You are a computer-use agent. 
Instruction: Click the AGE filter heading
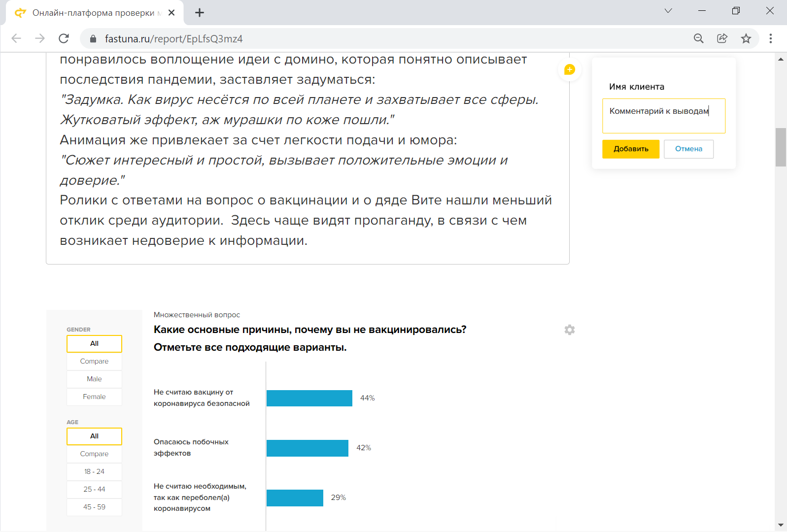72,423
